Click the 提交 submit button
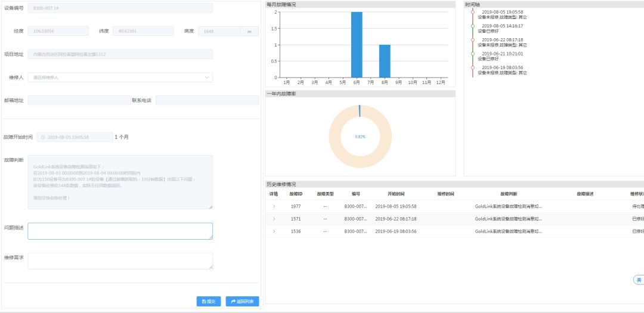Screen dimensions: 644x313 tap(209, 302)
